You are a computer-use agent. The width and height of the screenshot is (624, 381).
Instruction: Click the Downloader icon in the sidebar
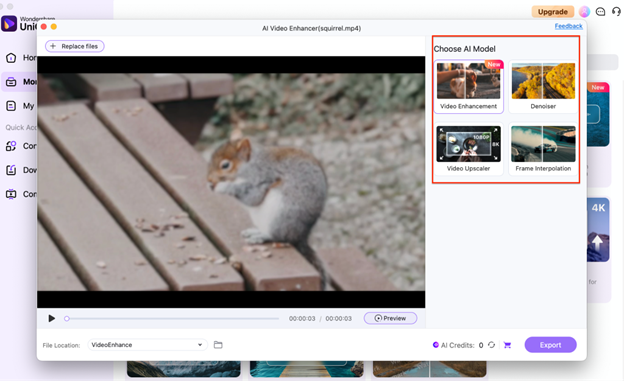coord(11,170)
